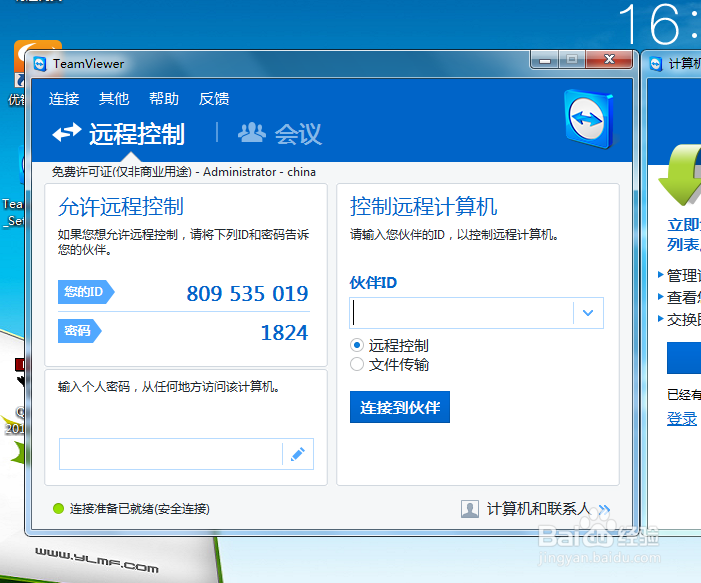Click the green connection status indicator
701x583 pixels.
pos(59,508)
